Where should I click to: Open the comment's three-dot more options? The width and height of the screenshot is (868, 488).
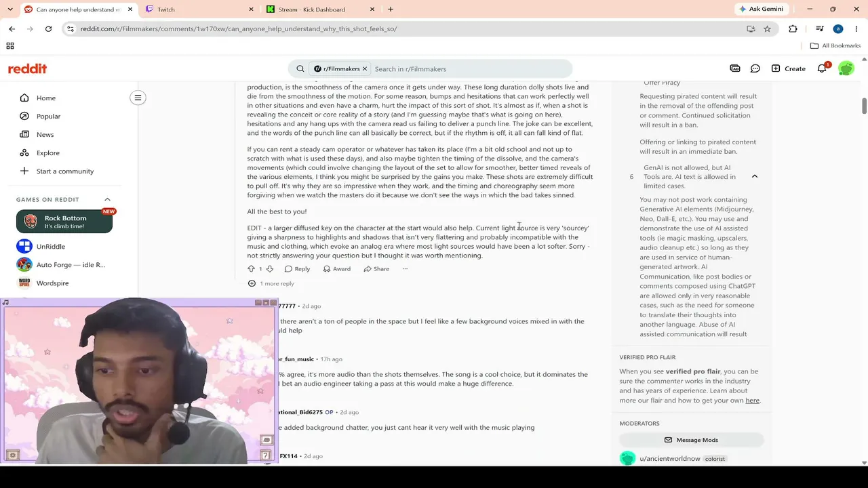click(405, 269)
